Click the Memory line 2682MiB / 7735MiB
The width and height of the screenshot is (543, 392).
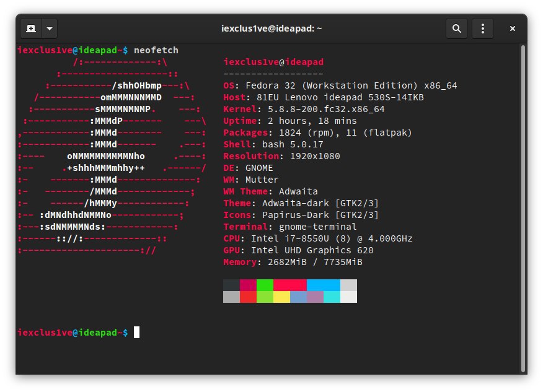(x=293, y=262)
